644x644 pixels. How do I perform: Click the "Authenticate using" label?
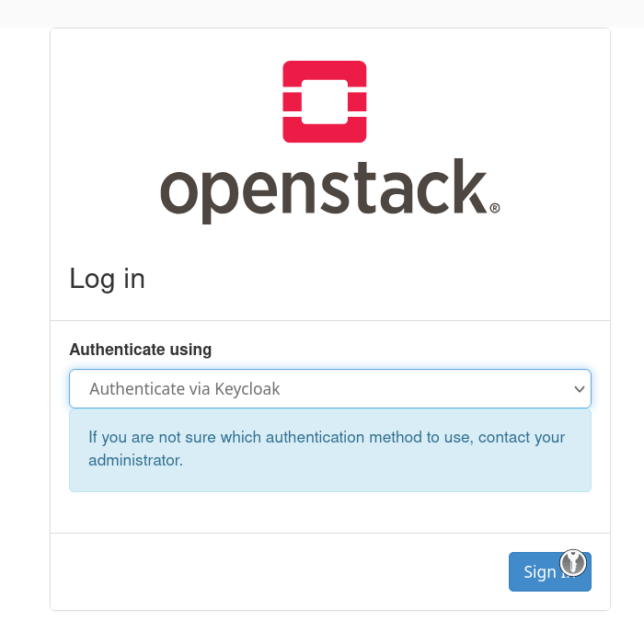pos(140,350)
